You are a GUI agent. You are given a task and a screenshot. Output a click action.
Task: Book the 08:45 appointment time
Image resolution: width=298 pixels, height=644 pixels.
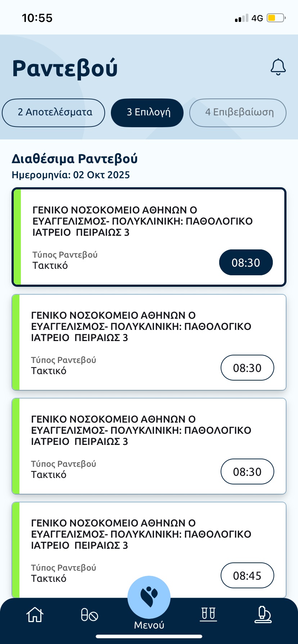pos(247,575)
